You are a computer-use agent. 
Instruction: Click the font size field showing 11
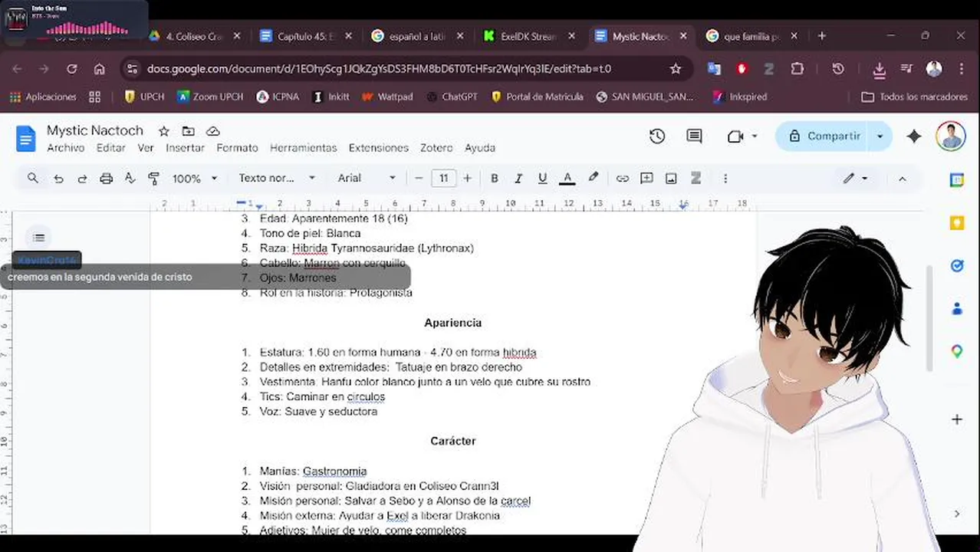click(443, 178)
